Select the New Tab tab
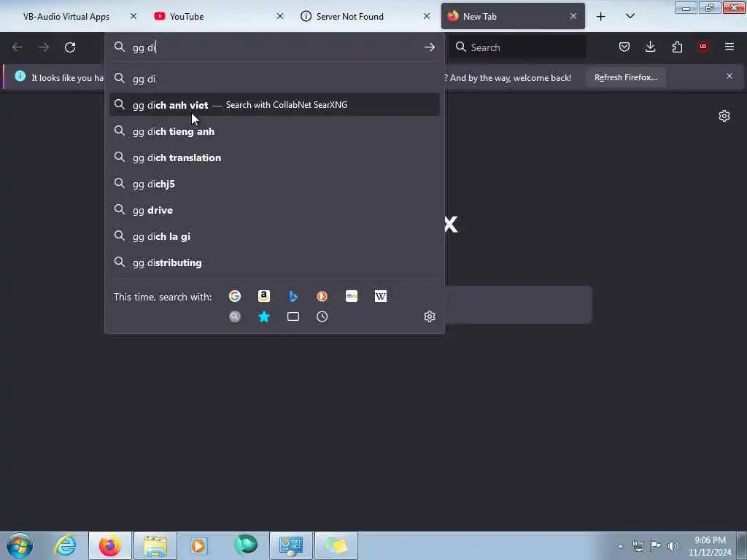747x560 pixels. (513, 17)
